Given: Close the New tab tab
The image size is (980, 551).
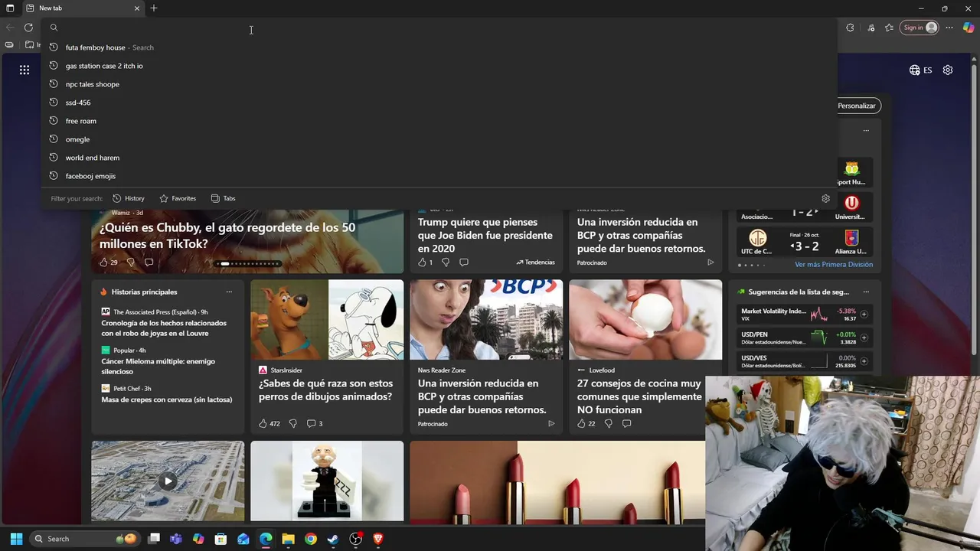Looking at the screenshot, I should 137,8.
